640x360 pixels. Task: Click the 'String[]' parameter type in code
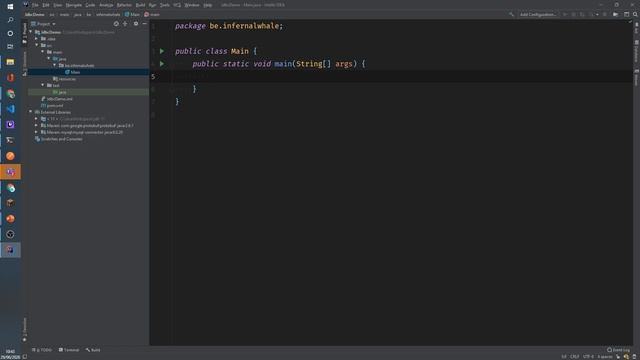pos(313,64)
